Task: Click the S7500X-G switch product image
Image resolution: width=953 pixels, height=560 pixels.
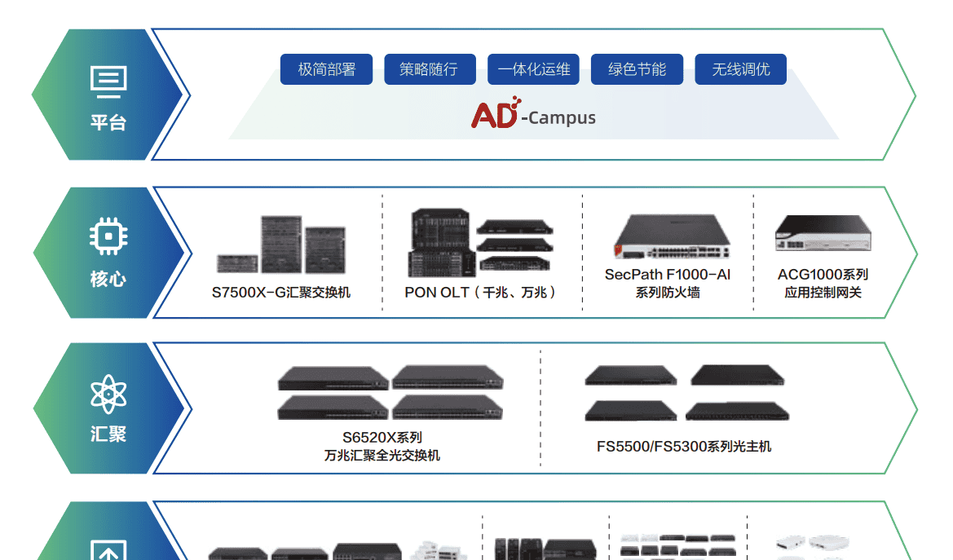Action: pyautogui.click(x=280, y=245)
